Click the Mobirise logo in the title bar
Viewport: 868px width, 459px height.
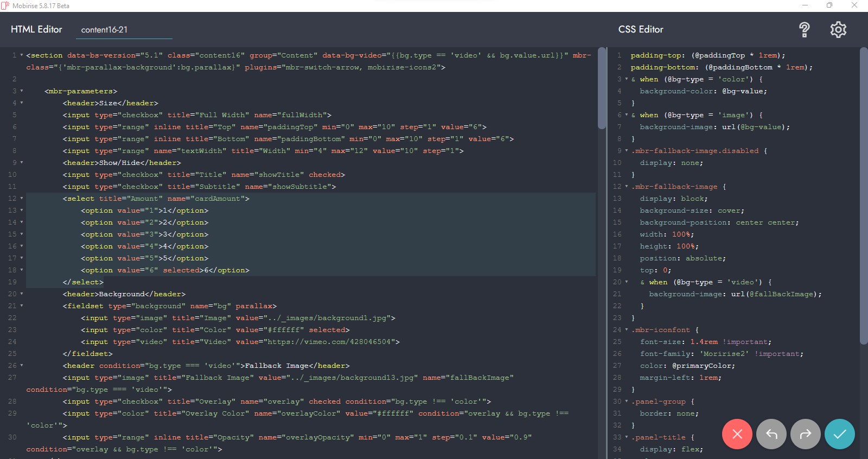[5, 5]
